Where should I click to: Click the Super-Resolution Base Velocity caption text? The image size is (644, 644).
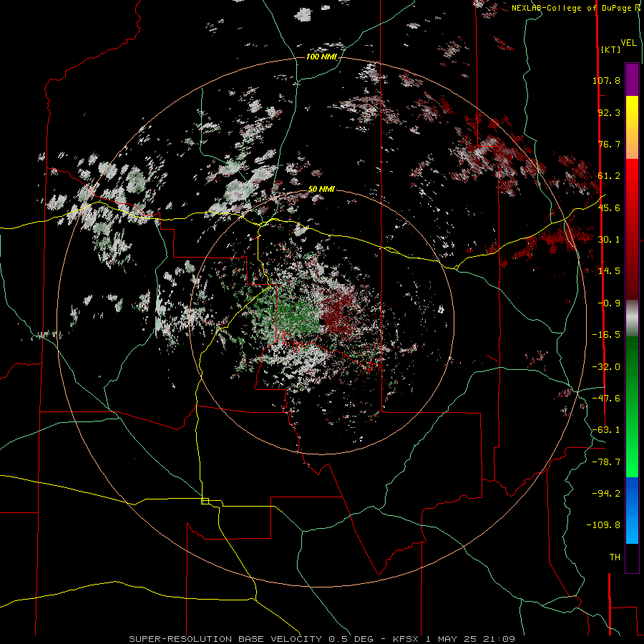tap(322, 639)
